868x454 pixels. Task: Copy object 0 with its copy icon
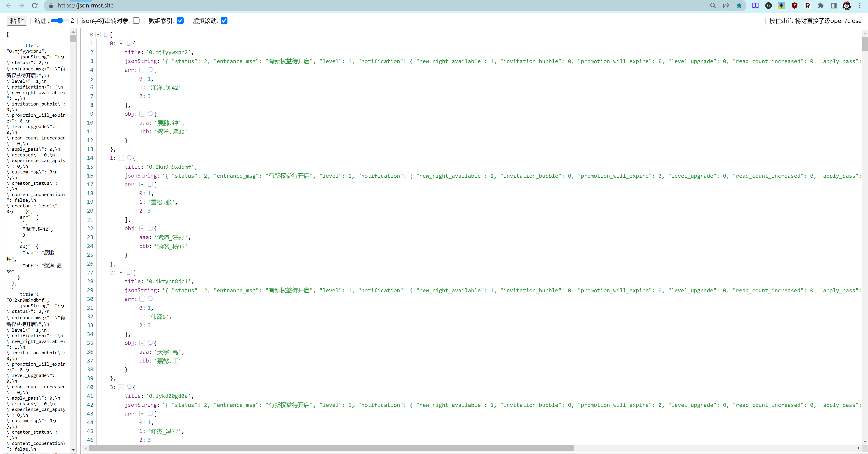click(x=129, y=43)
